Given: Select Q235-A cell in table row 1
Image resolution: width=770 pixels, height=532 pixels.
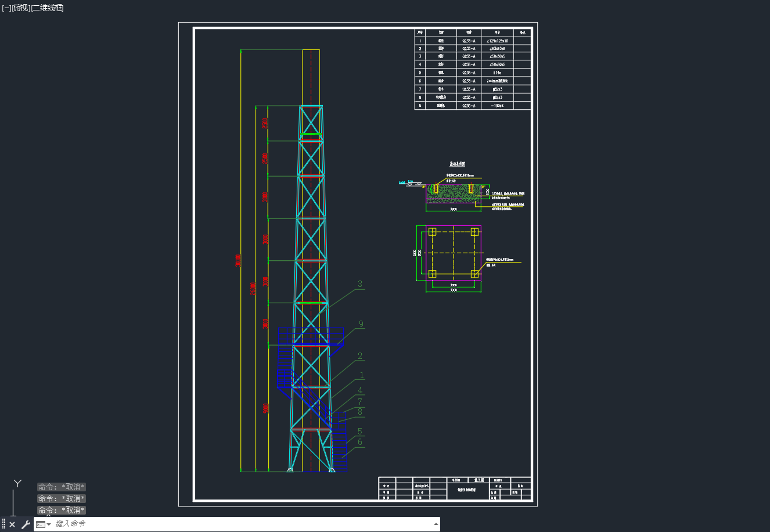Looking at the screenshot, I should point(469,41).
